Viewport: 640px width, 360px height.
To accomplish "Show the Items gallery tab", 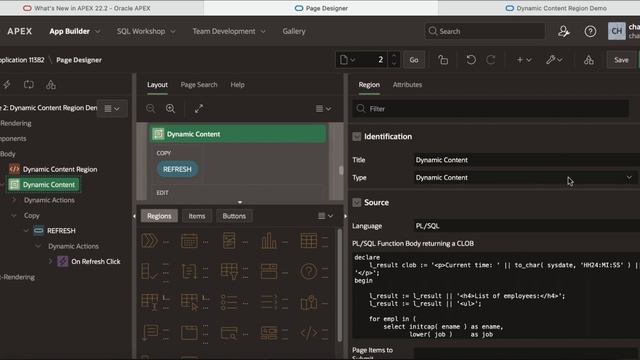I will pyautogui.click(x=197, y=216).
